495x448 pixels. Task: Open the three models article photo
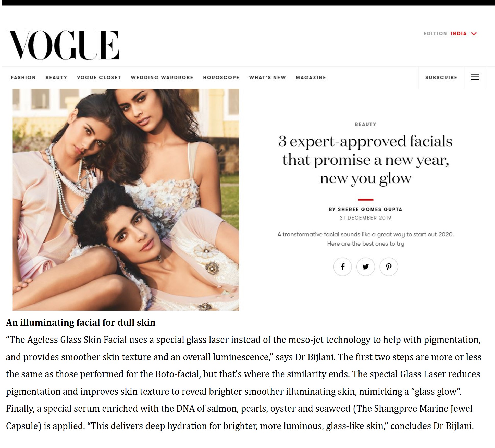pos(126,199)
